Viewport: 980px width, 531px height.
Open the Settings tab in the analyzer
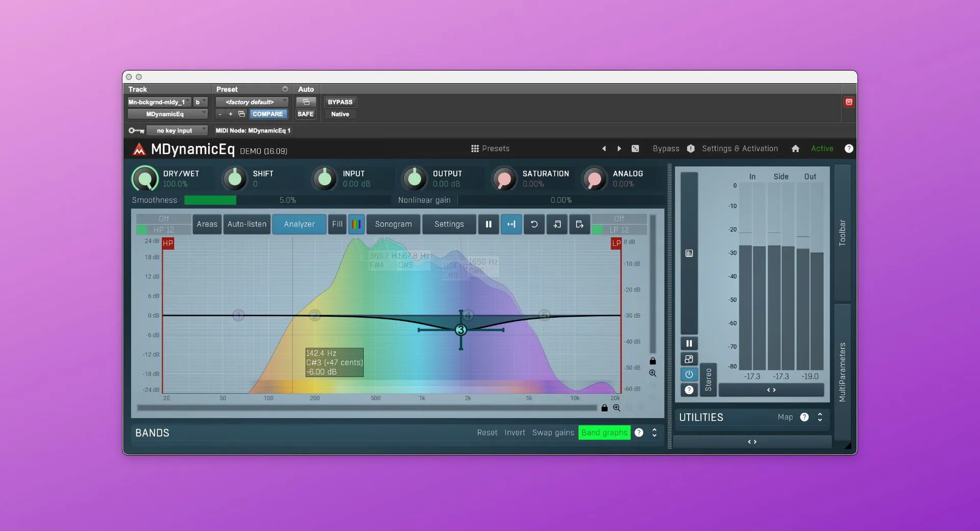[x=449, y=224]
